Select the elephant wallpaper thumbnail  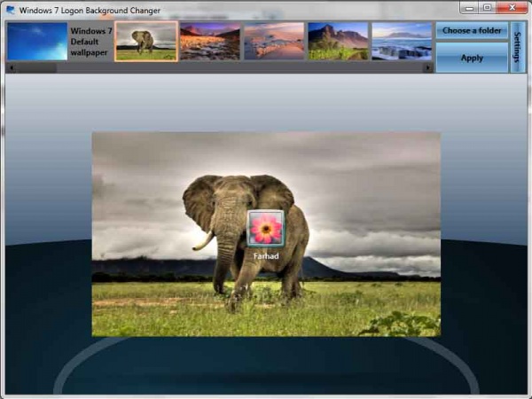[x=146, y=42]
